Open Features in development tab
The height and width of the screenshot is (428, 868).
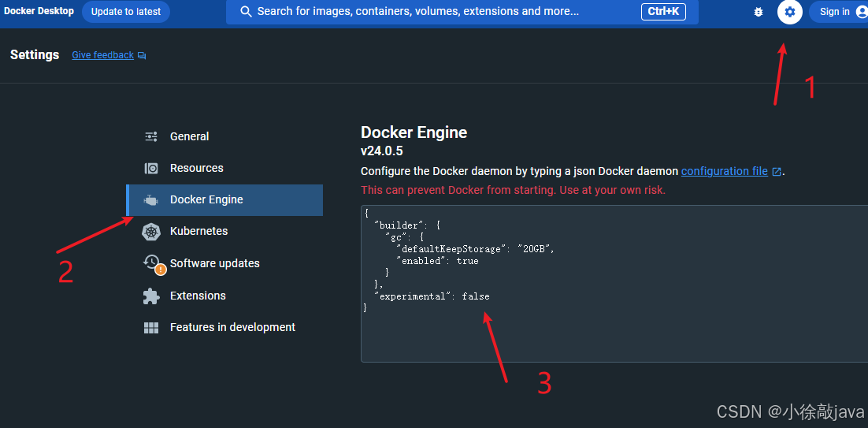point(224,328)
